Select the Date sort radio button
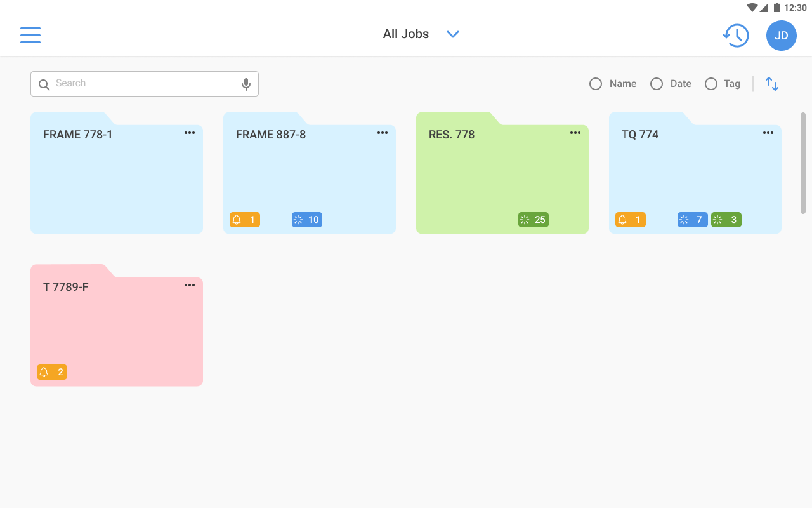This screenshot has height=508, width=812. click(x=657, y=84)
